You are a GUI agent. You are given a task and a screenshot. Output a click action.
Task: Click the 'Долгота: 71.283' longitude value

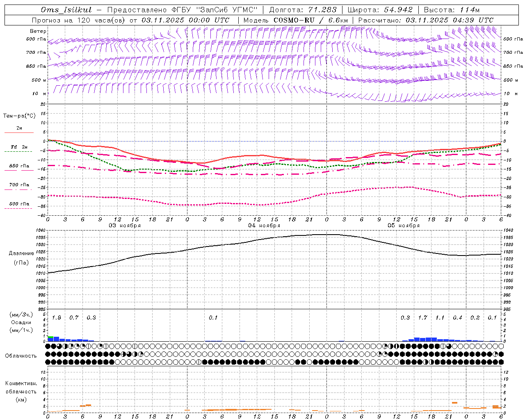[x=303, y=10]
